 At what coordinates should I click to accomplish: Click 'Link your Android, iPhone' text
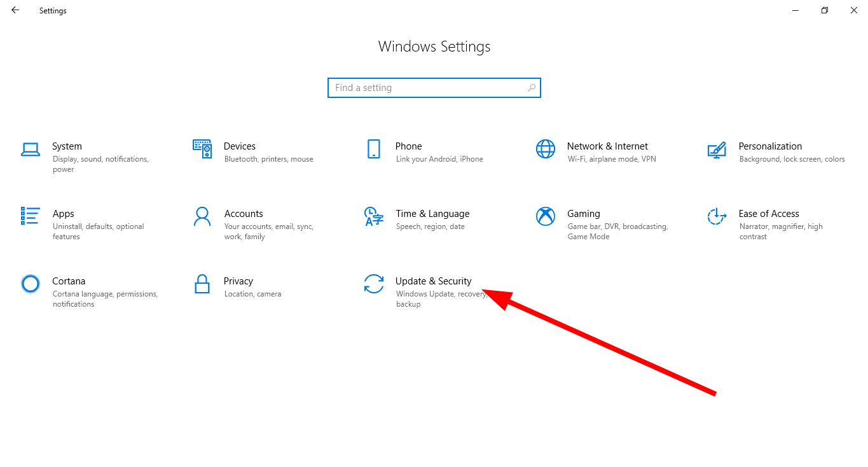[439, 159]
